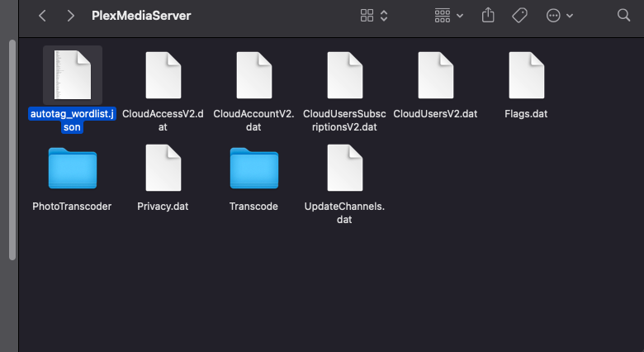Select the CloudAccountV2.dat file icon

(x=253, y=75)
